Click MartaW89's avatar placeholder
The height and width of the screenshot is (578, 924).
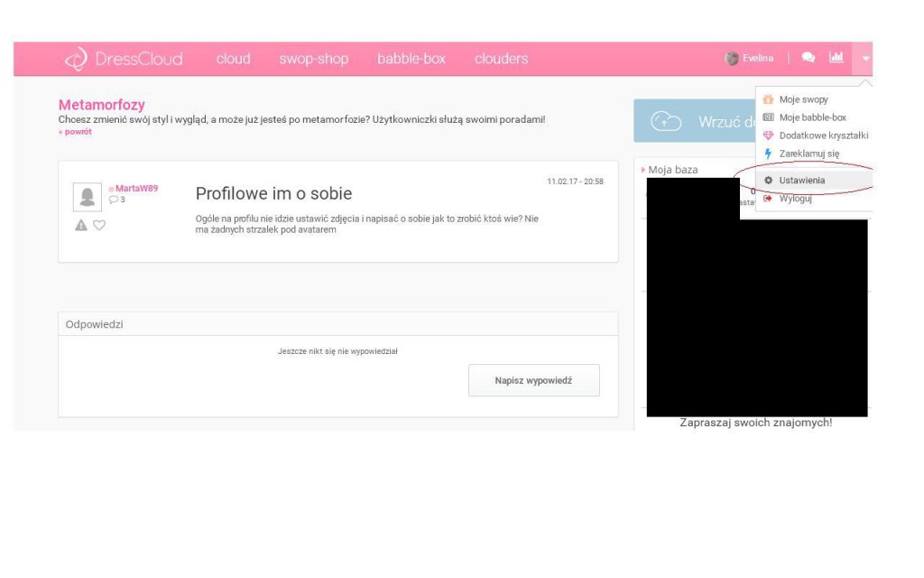pyautogui.click(x=88, y=197)
